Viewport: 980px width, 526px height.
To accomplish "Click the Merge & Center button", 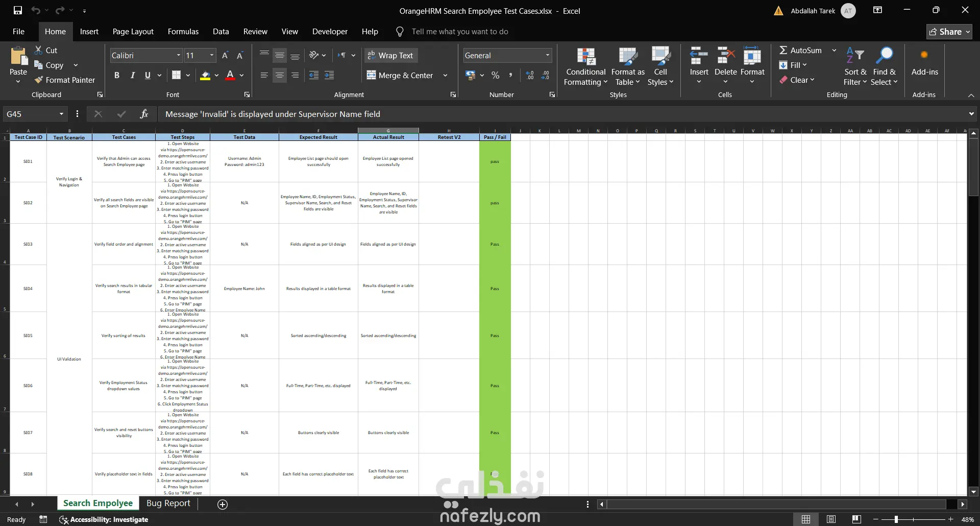I will [400, 75].
